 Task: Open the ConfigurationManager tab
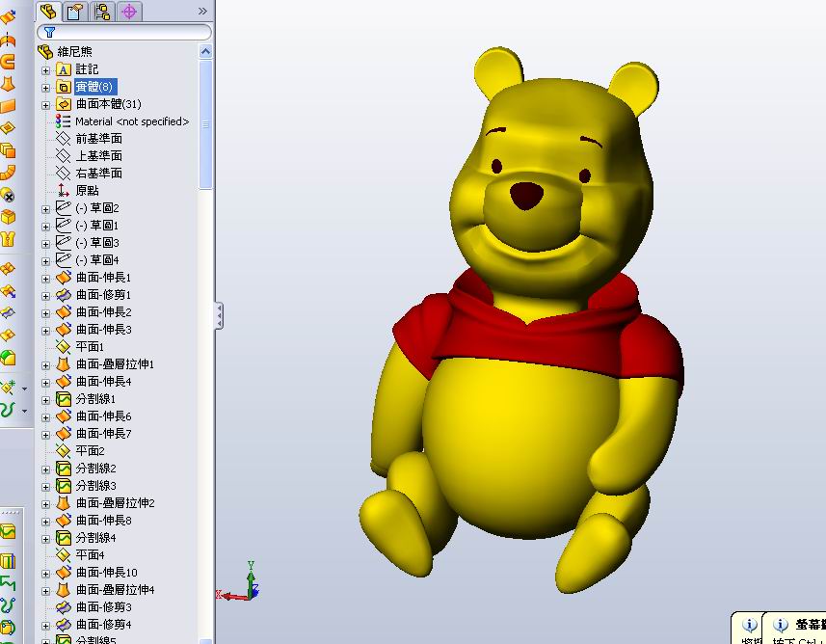(103, 12)
